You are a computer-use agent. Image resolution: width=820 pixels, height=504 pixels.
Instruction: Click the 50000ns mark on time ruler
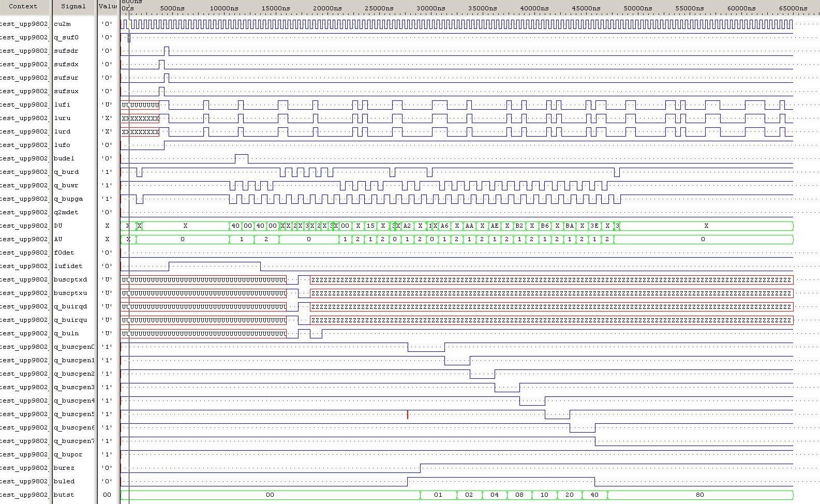tap(638, 8)
